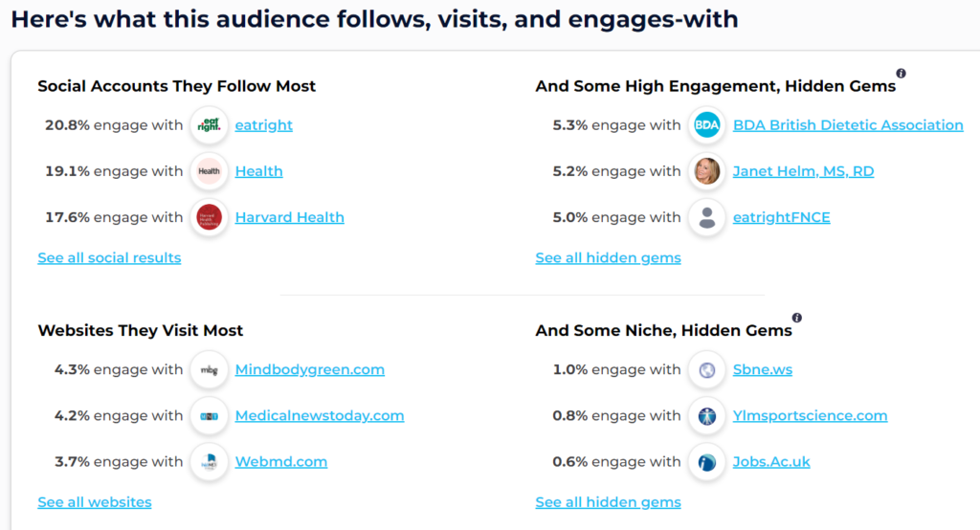The width and height of the screenshot is (980, 530).
Task: Open the Sbne.ws link
Action: point(763,369)
